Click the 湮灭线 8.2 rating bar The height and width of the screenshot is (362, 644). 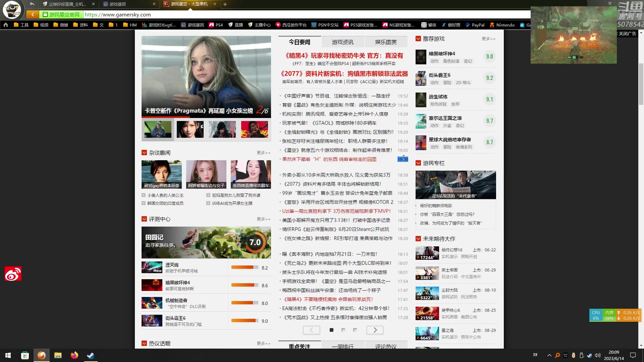click(x=245, y=267)
